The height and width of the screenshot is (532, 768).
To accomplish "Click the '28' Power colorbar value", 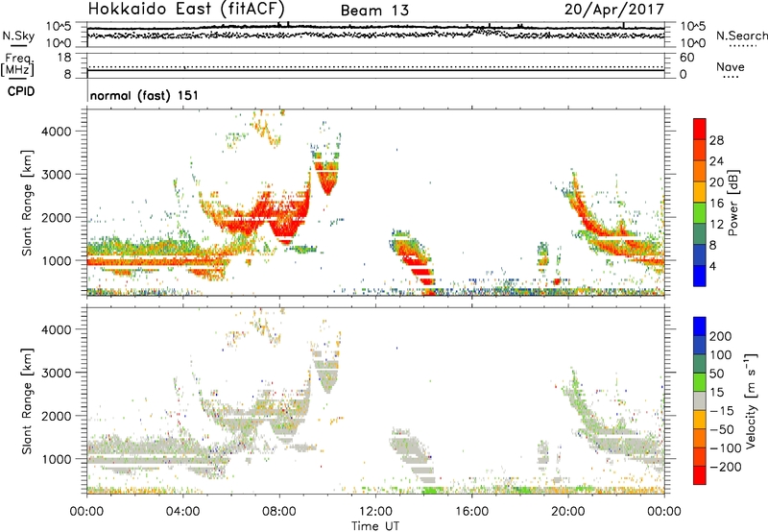I will click(x=716, y=140).
